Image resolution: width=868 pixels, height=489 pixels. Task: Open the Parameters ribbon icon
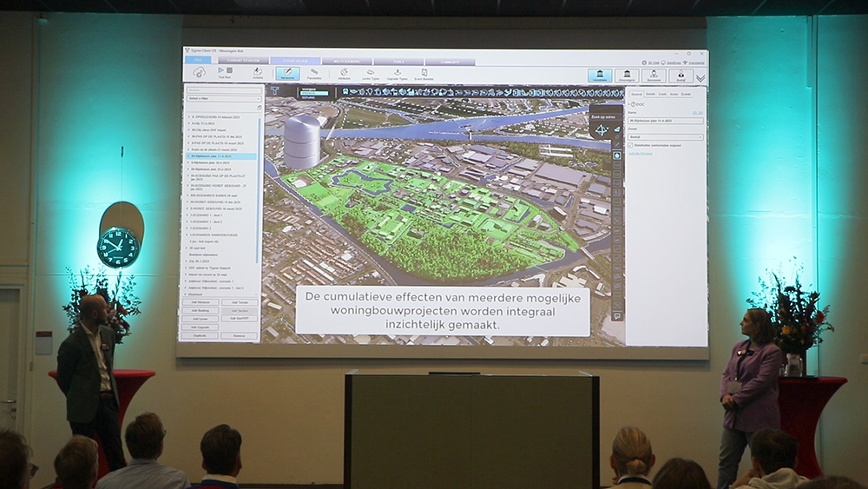click(x=314, y=73)
